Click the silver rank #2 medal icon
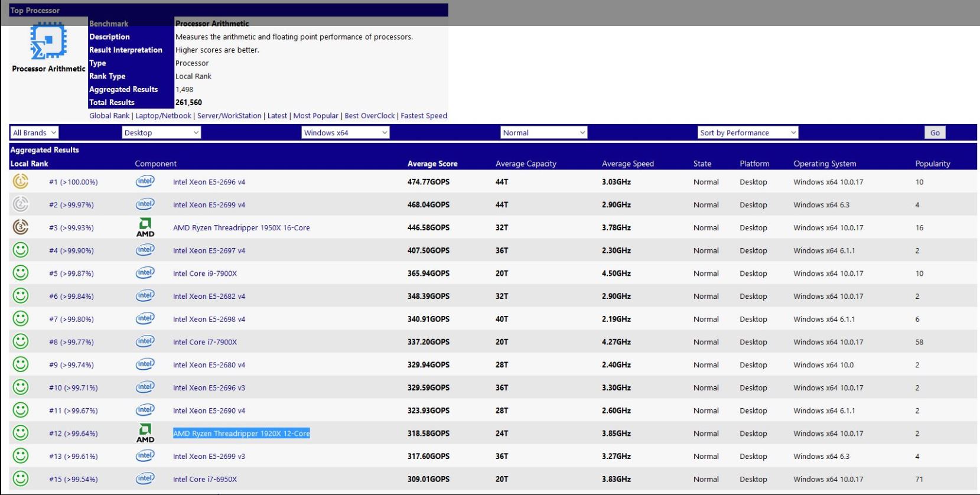Image resolution: width=980 pixels, height=495 pixels. pos(20,204)
